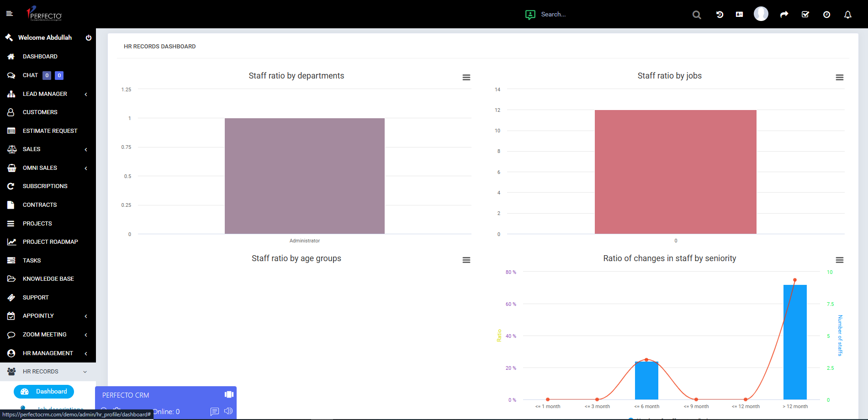The width and height of the screenshot is (868, 420).
Task: Open the timesheet clock icon in header
Action: 826,15
